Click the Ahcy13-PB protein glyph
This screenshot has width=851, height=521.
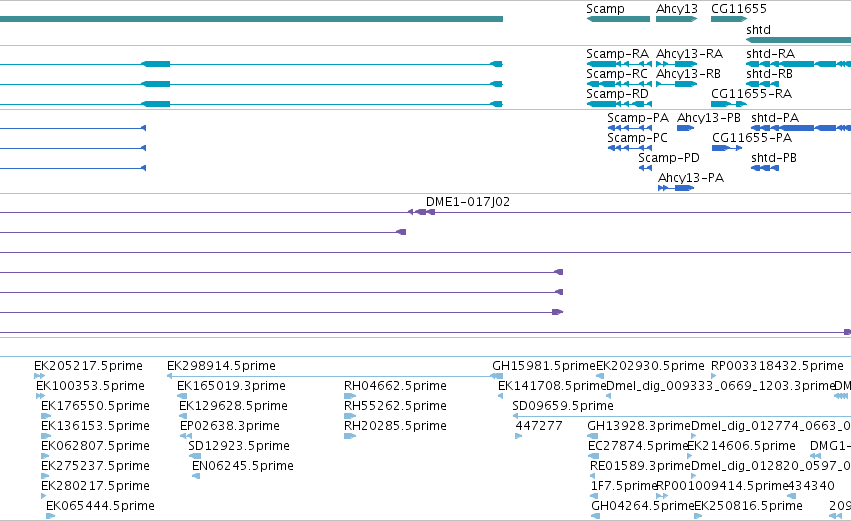coord(685,128)
